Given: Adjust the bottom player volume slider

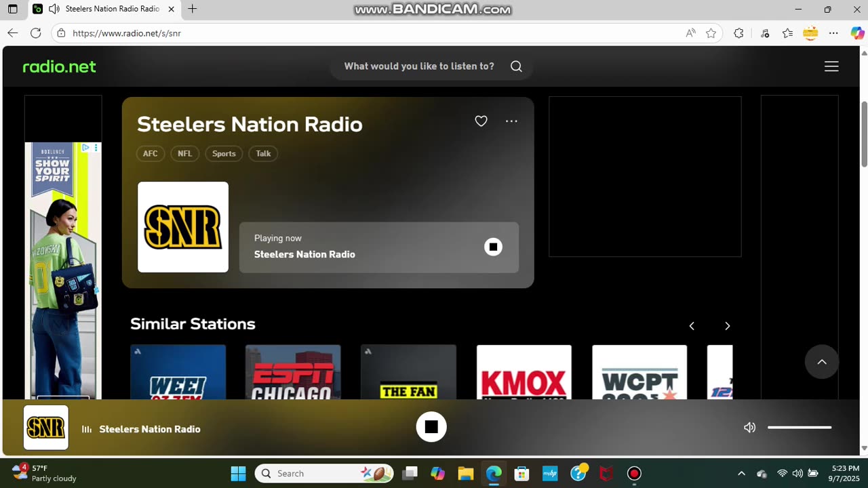Looking at the screenshot, I should coord(800,428).
